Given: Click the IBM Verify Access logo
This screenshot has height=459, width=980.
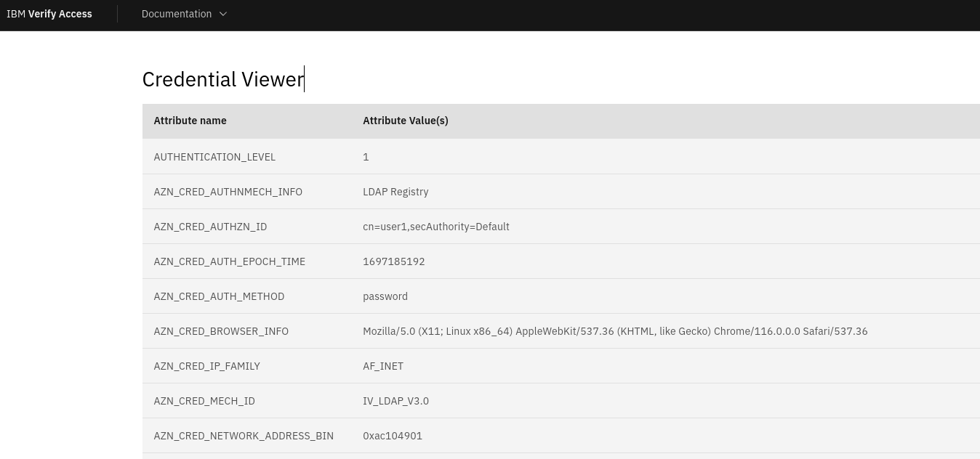Looking at the screenshot, I should [x=49, y=14].
